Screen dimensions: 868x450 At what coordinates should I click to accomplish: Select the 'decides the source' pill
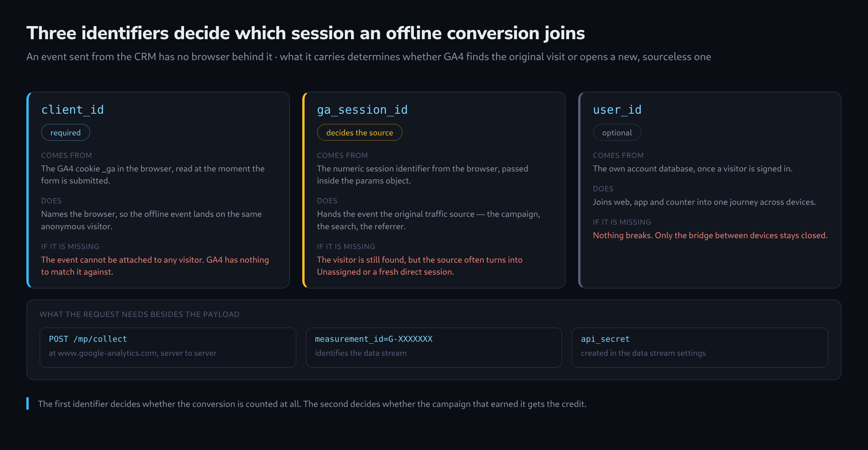360,133
